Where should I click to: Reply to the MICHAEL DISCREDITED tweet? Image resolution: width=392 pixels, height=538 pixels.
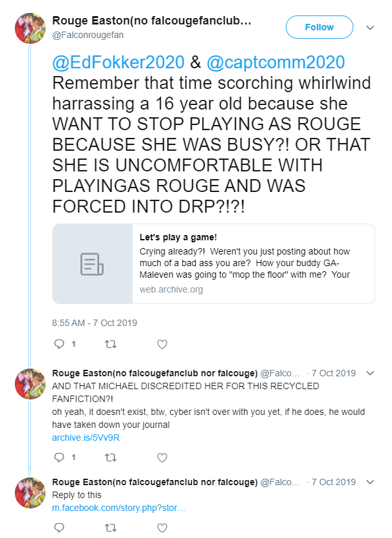pyautogui.click(x=59, y=457)
